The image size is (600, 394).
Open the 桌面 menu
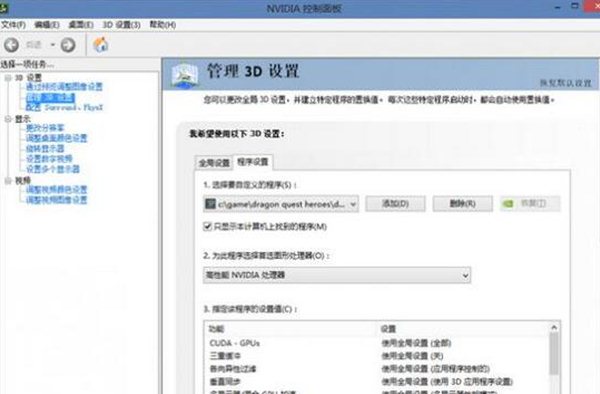click(x=81, y=25)
